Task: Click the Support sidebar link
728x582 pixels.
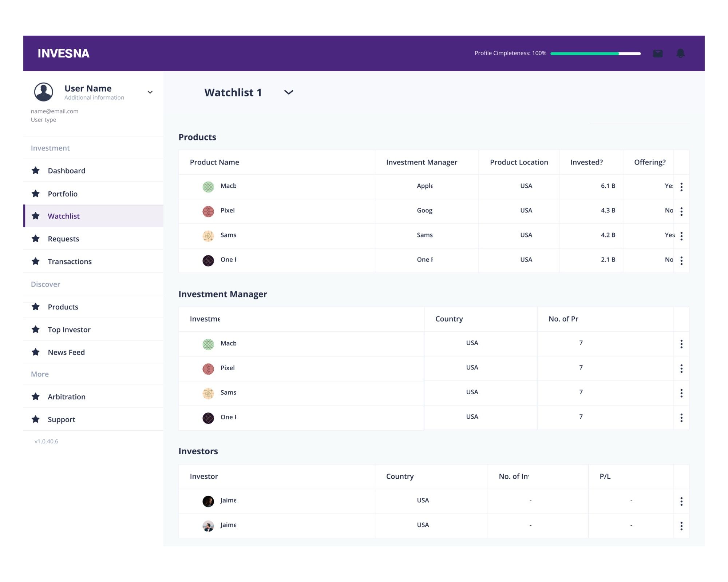Action: [62, 419]
